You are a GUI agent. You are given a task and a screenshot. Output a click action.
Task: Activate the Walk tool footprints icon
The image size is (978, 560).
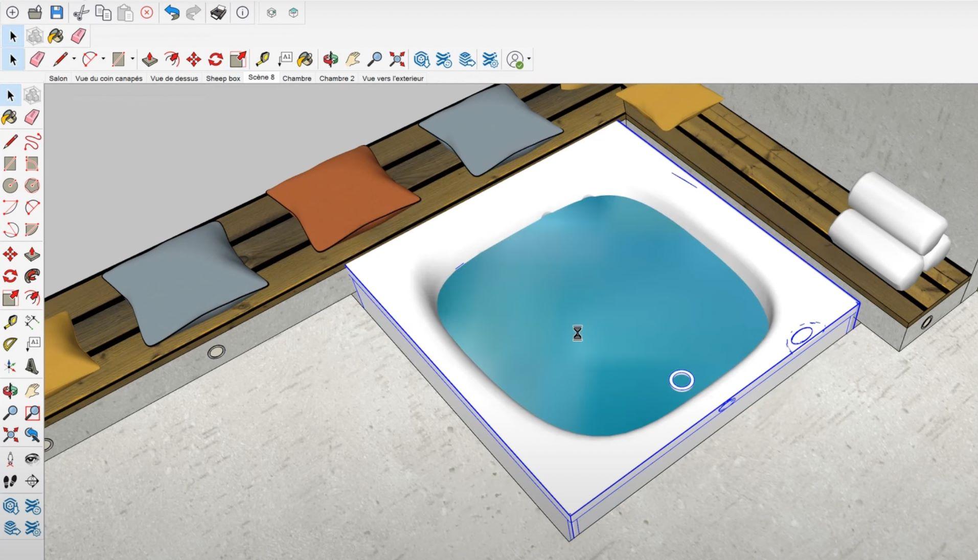tap(10, 481)
